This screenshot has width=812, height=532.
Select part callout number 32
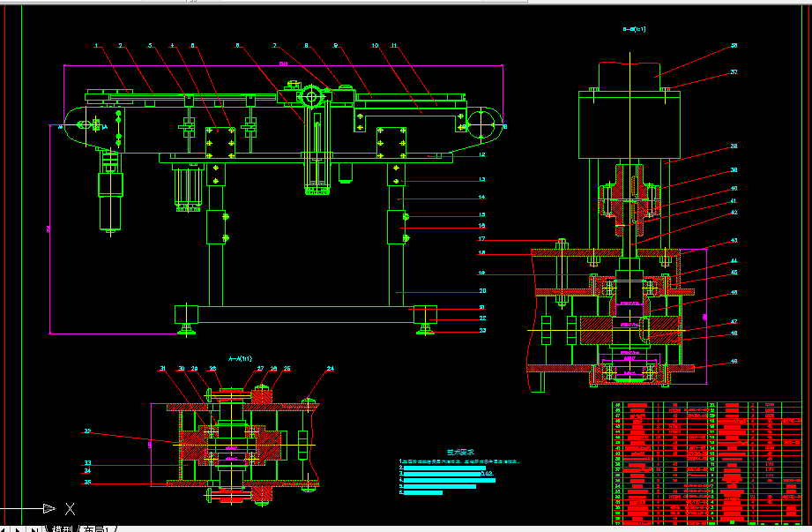(87, 431)
